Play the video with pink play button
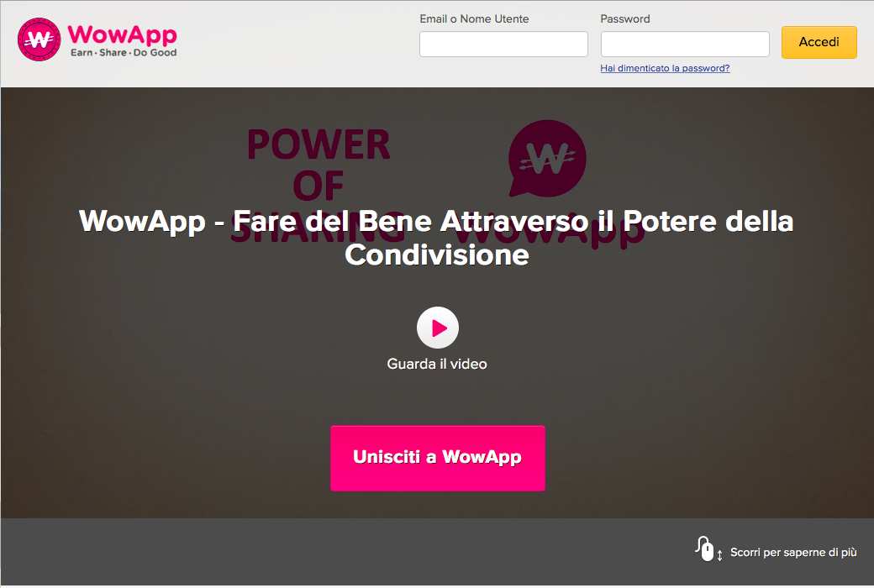 438,328
